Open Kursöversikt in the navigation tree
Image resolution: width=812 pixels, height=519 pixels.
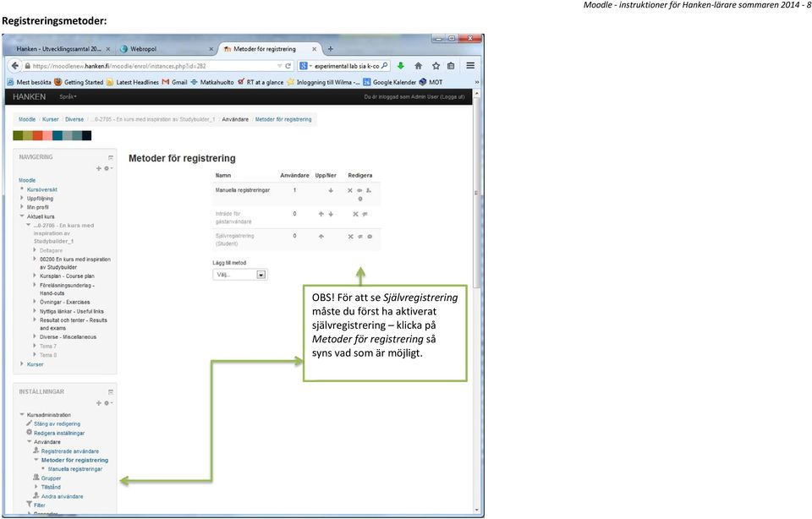pos(42,189)
